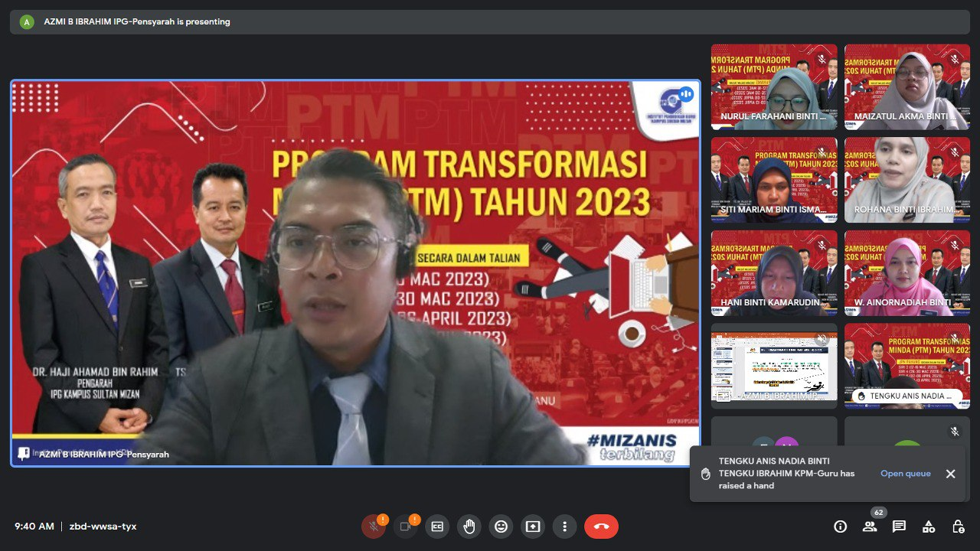The width and height of the screenshot is (980, 551).
Task: Leave the call with the red button
Action: [601, 527]
